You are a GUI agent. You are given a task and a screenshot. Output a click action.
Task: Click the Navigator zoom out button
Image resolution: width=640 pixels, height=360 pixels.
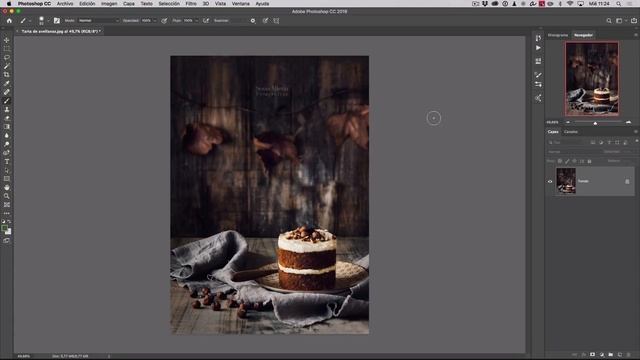tap(568, 122)
